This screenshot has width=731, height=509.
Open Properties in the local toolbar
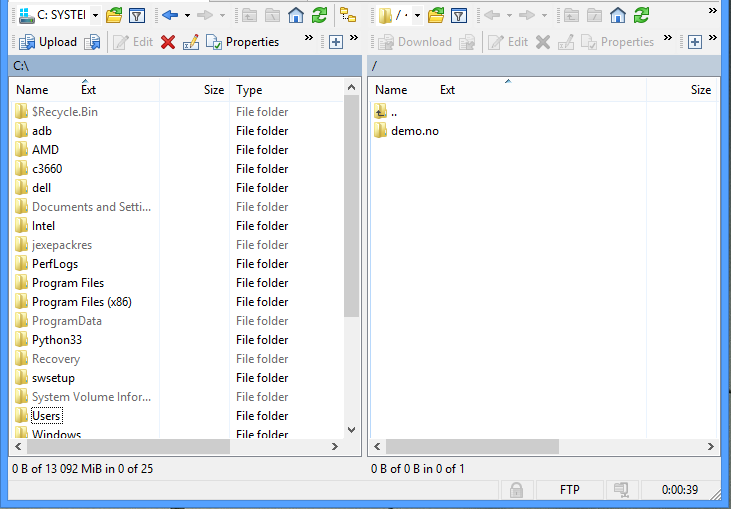pyautogui.click(x=243, y=42)
